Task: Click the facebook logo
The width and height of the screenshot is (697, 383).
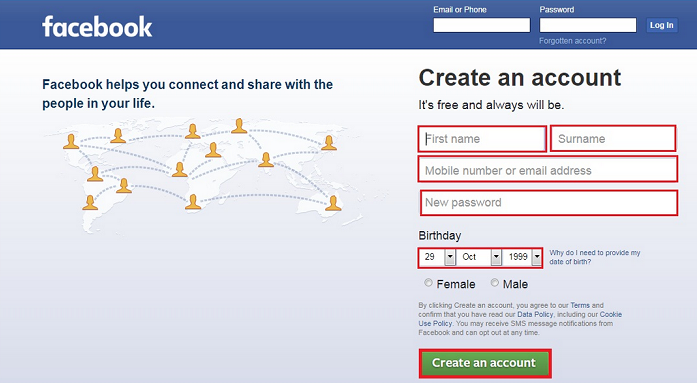Action: 97,27
